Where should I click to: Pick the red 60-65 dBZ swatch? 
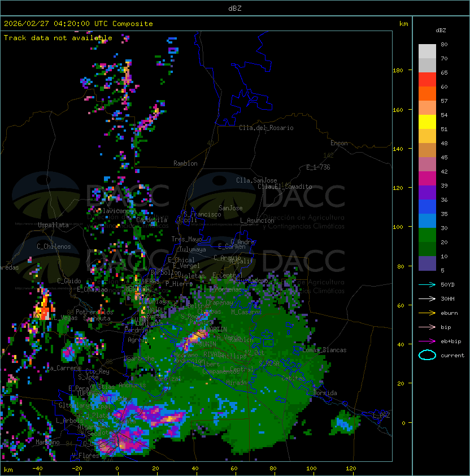(x=427, y=80)
